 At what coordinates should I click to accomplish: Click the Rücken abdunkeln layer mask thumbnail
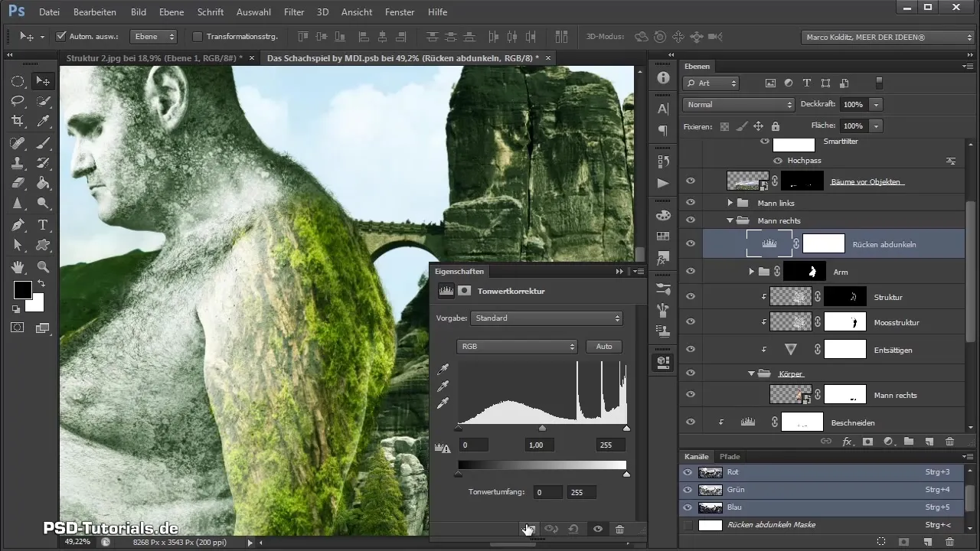pyautogui.click(x=823, y=244)
